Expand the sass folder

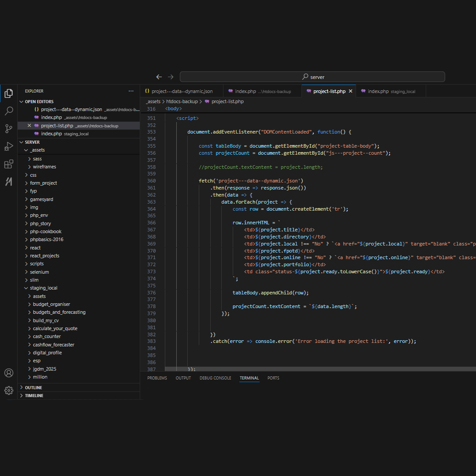click(30, 159)
